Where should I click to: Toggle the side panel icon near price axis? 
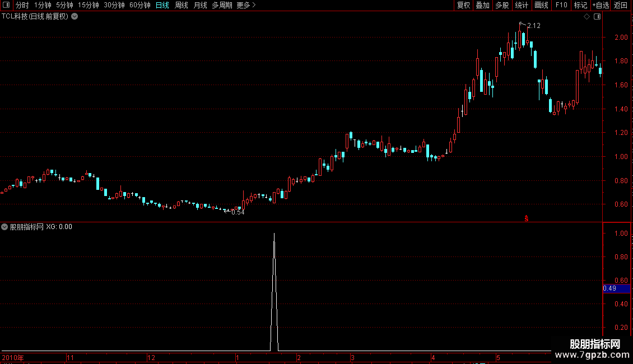pos(597,17)
